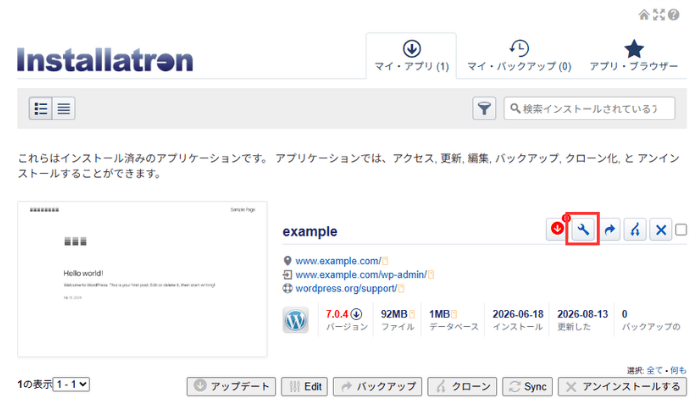Click the Sync button
This screenshot has height=405, width=700.
527,386
